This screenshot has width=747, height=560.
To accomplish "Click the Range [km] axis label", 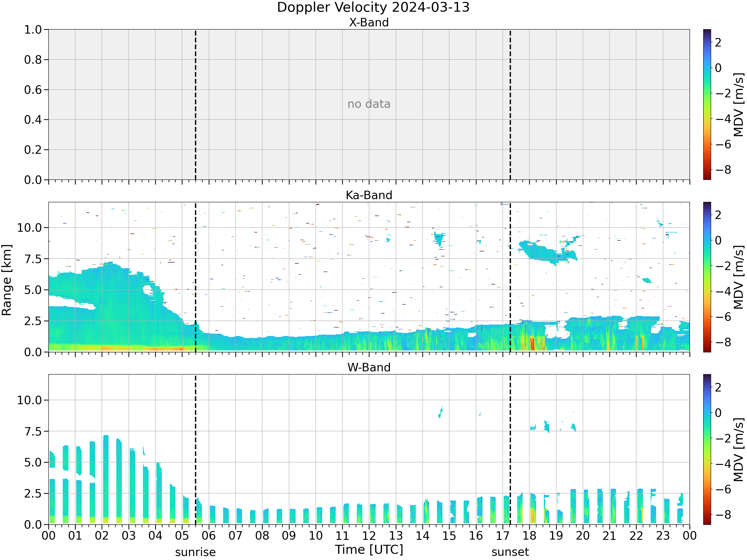I will (x=6, y=280).
